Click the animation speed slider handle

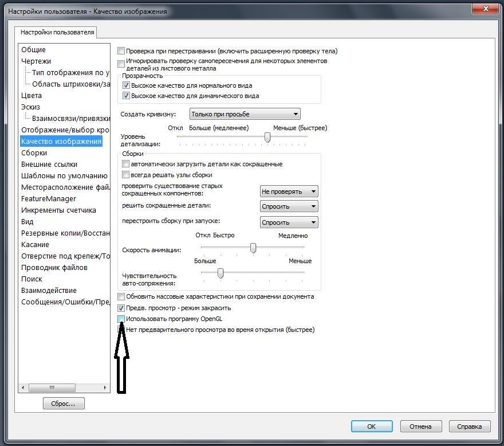[x=253, y=248]
